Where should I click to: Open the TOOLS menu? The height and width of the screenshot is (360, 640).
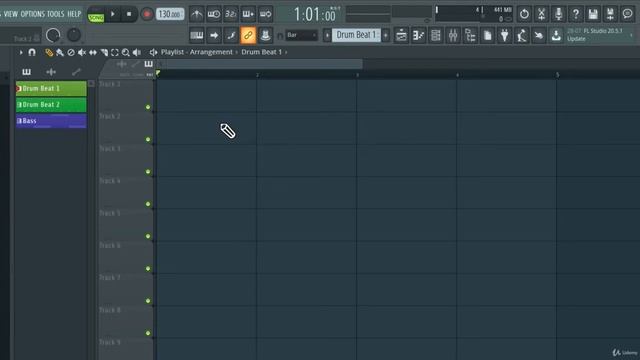pyautogui.click(x=56, y=14)
